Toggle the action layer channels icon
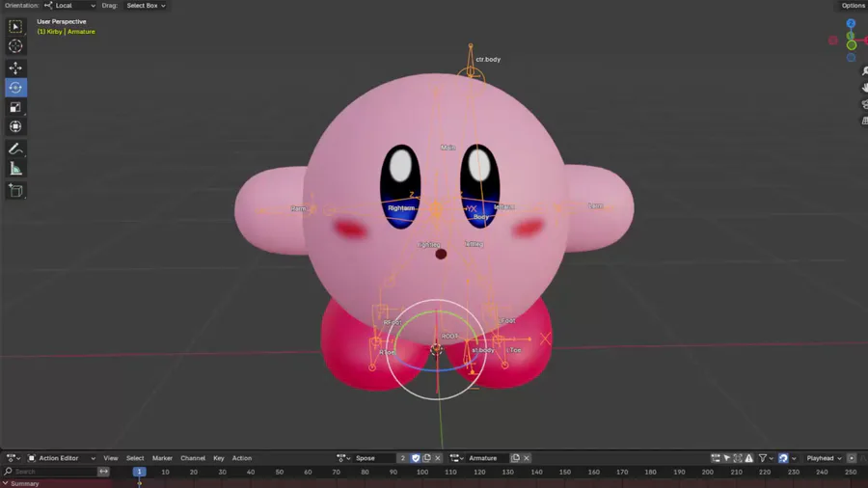 (716, 458)
